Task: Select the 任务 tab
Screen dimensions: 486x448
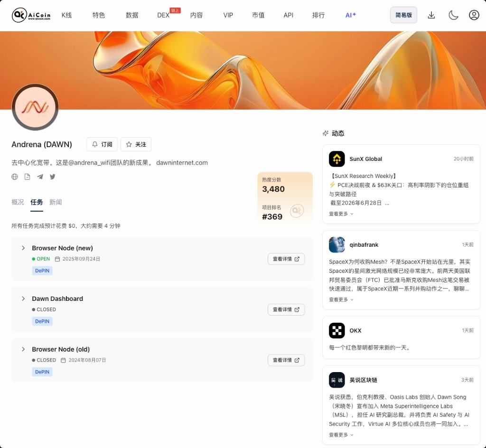Action: click(x=37, y=202)
